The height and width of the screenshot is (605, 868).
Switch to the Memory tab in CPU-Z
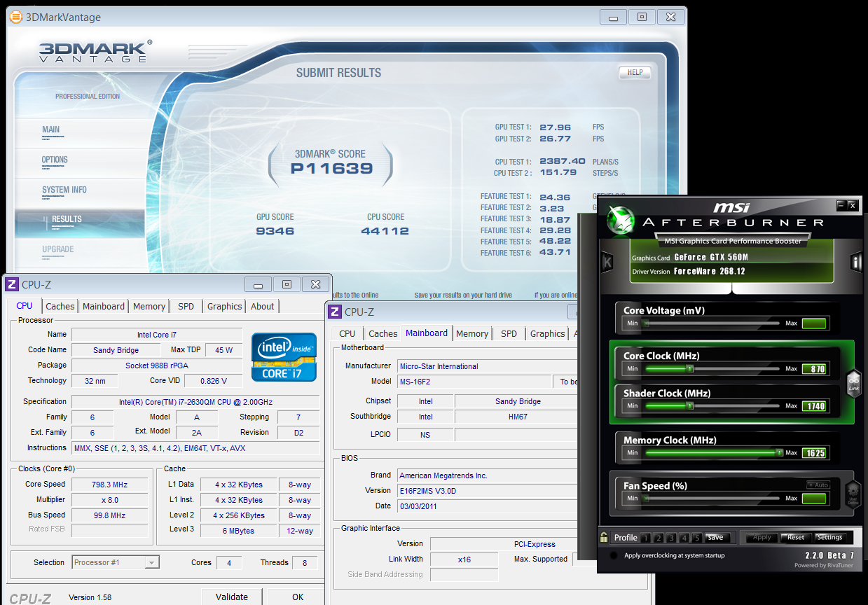149,307
